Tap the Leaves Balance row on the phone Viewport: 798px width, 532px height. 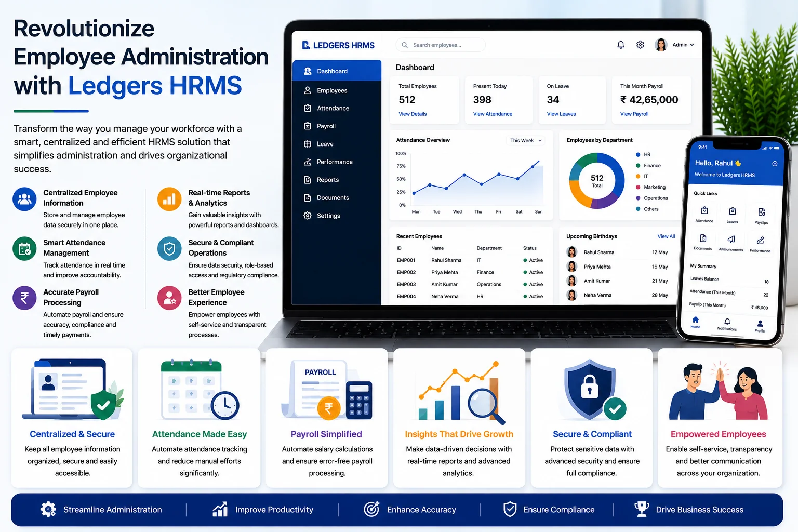pyautogui.click(x=729, y=280)
